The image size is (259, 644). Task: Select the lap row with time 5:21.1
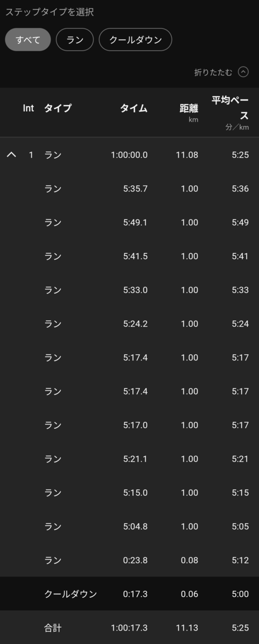point(129,459)
